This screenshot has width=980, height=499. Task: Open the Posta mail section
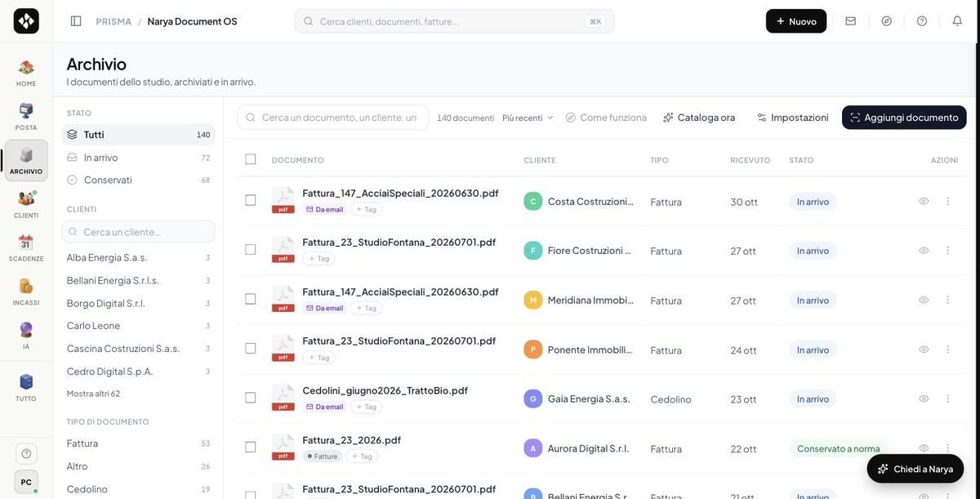(26, 116)
